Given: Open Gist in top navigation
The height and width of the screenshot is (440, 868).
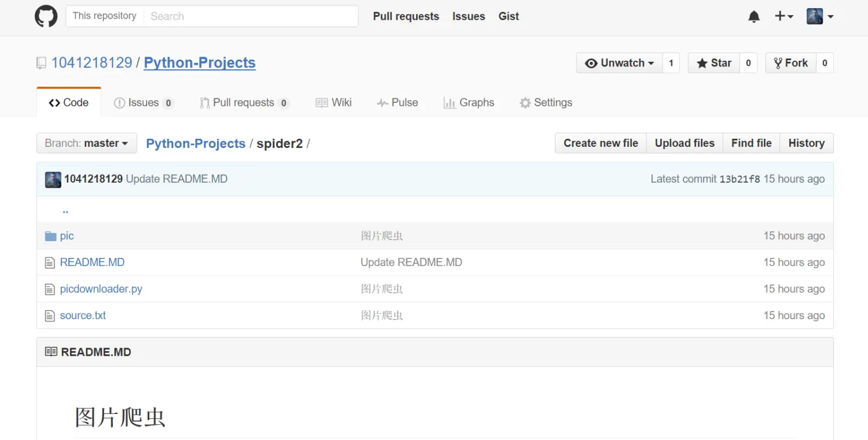Looking at the screenshot, I should pyautogui.click(x=509, y=16).
